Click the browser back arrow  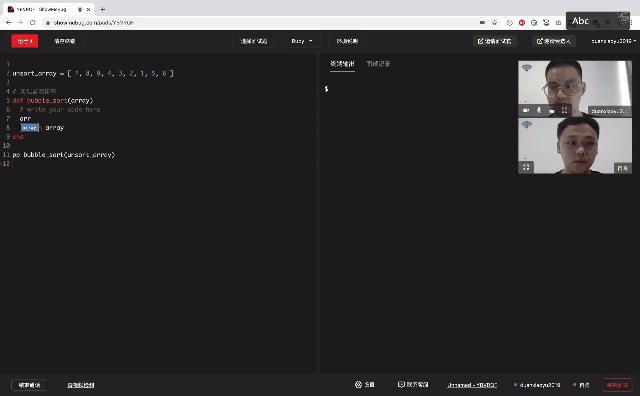[9, 23]
